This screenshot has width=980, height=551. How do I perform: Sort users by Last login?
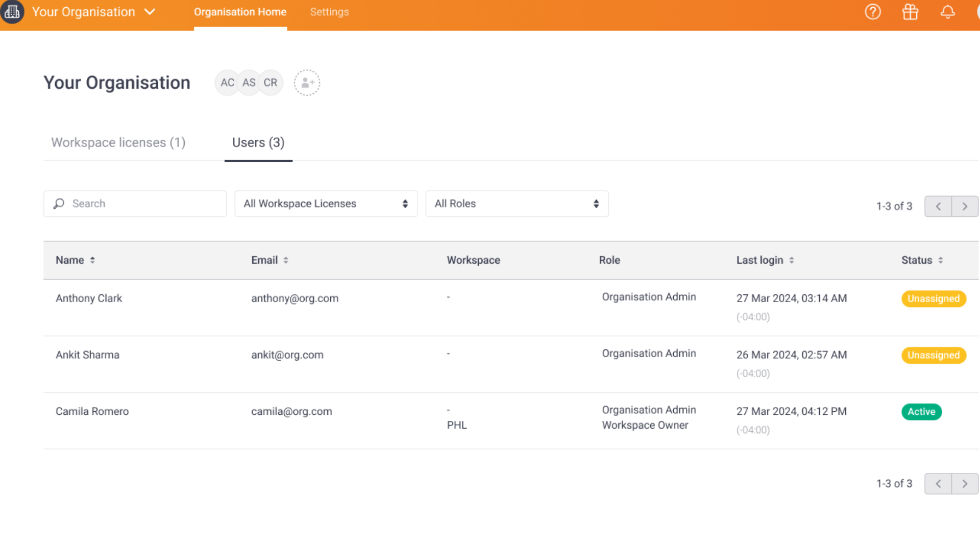(765, 260)
